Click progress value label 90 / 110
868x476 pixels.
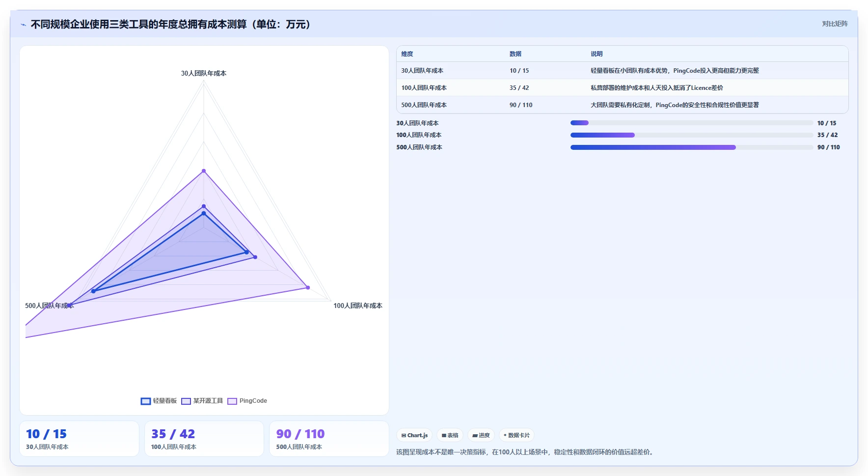tap(829, 147)
